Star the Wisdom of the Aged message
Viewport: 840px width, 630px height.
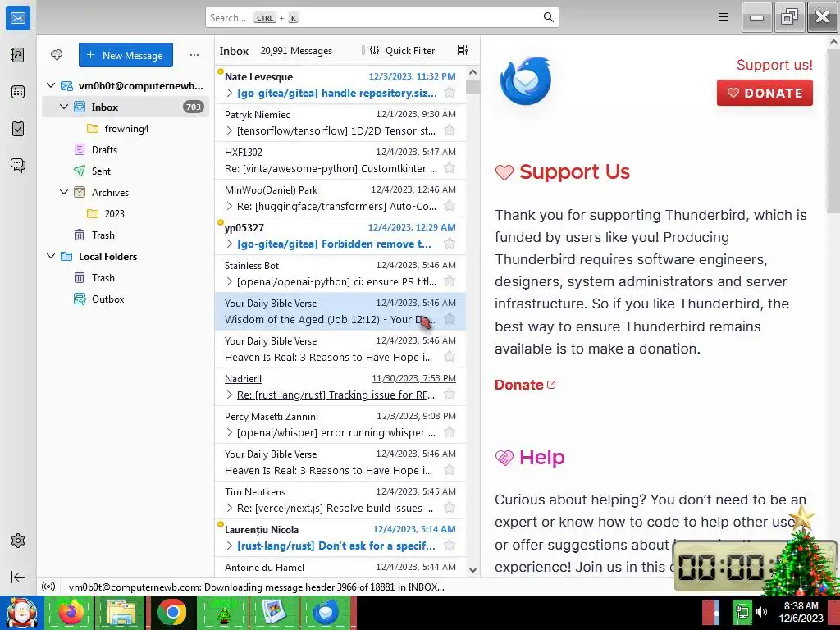click(450, 319)
